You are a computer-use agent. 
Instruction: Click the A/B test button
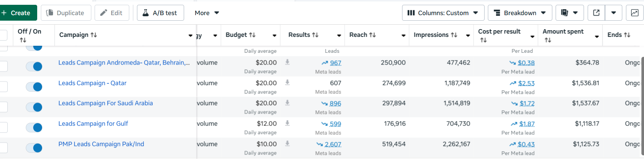pos(160,13)
